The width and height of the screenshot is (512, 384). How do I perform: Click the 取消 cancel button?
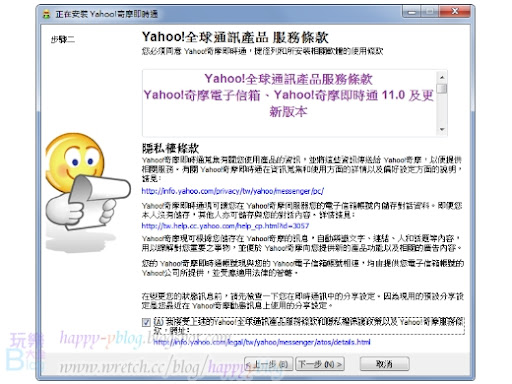[384, 364]
